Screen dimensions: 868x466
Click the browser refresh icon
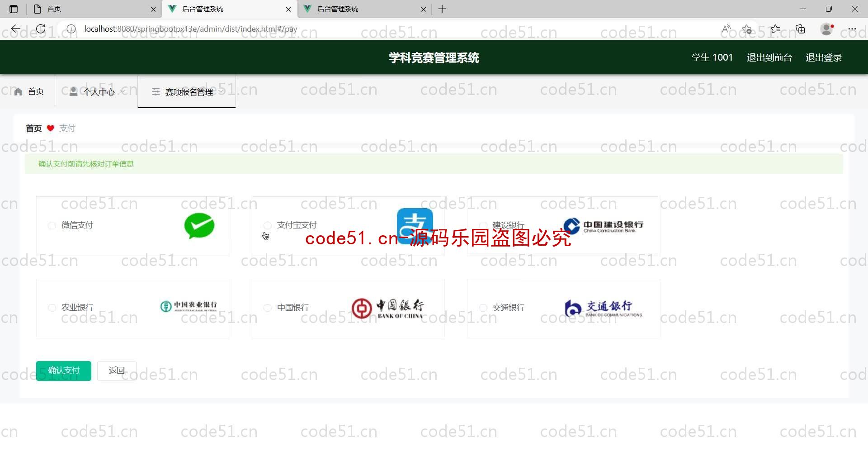pyautogui.click(x=41, y=29)
